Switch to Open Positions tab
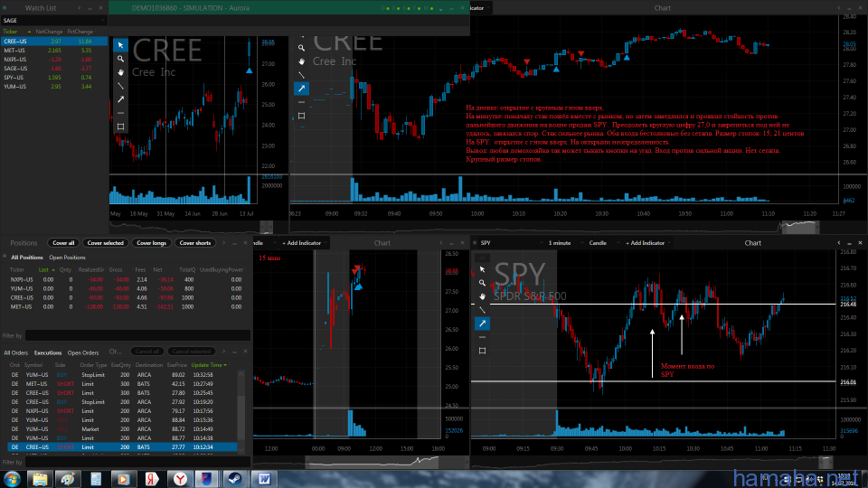The image size is (868, 488). (67, 258)
